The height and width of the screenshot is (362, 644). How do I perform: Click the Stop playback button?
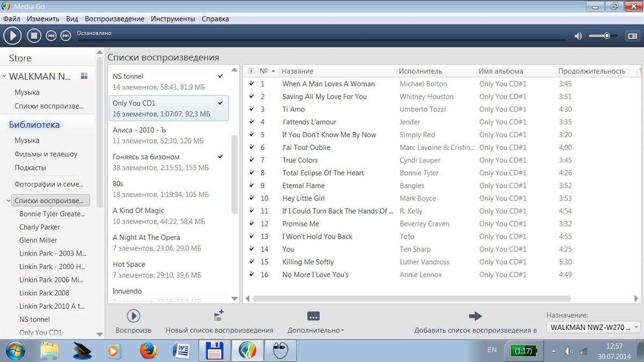coord(34,36)
